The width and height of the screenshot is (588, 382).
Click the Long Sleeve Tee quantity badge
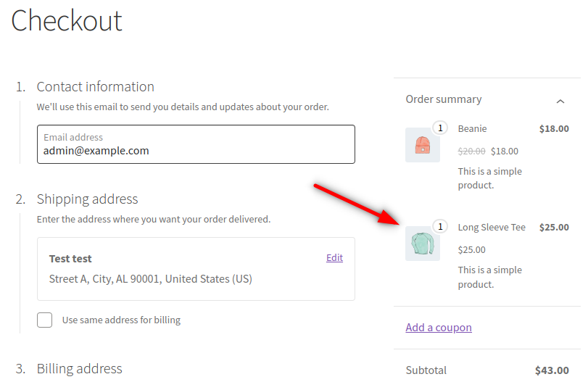point(439,227)
